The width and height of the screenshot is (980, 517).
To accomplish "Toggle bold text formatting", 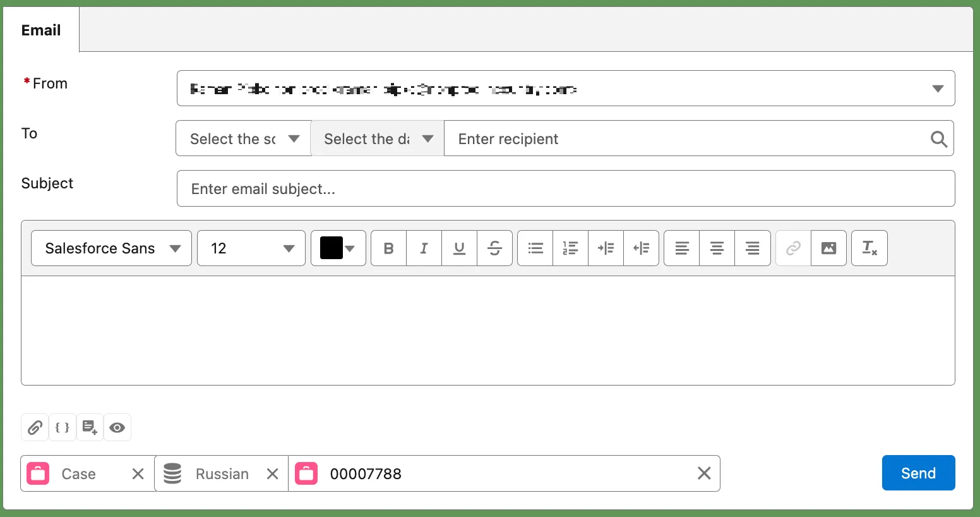I will [x=388, y=248].
